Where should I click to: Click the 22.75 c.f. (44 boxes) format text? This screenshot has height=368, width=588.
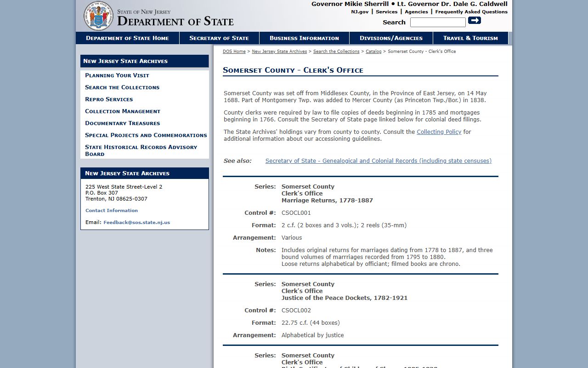point(311,323)
